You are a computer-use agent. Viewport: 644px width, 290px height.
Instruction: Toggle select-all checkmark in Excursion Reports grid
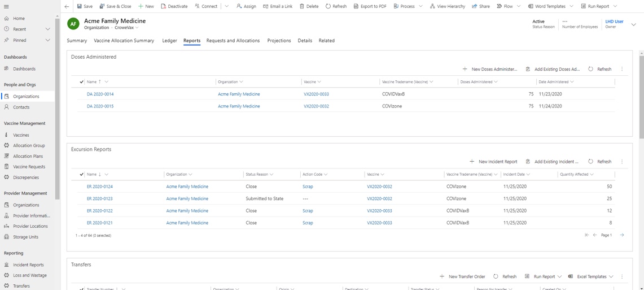pos(81,175)
